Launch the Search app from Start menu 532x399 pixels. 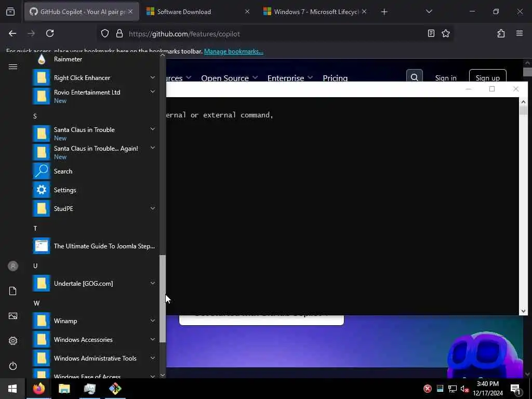(94, 171)
